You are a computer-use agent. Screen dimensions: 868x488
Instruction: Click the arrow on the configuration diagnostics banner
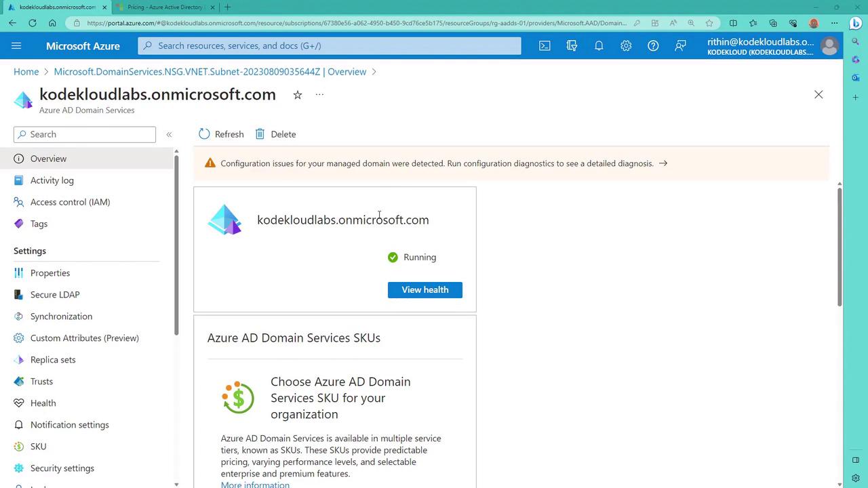pos(663,163)
